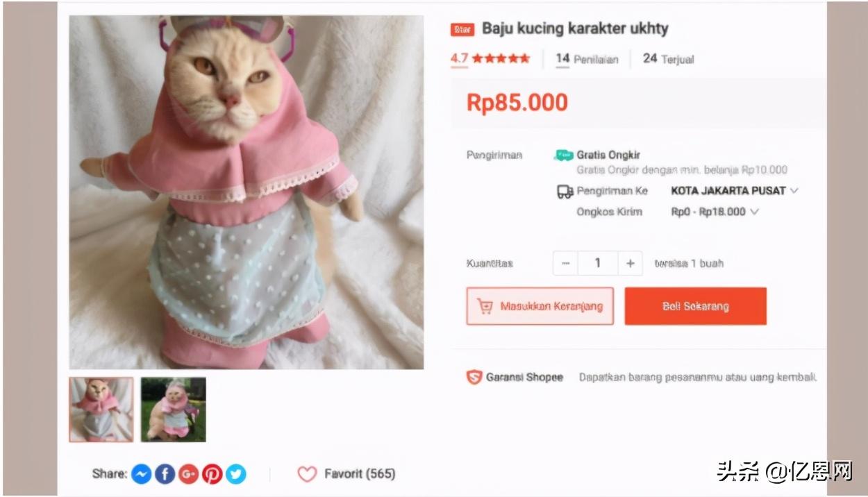Share product on Pinterest
Viewport: 868px width, 497px height.
coord(212,474)
